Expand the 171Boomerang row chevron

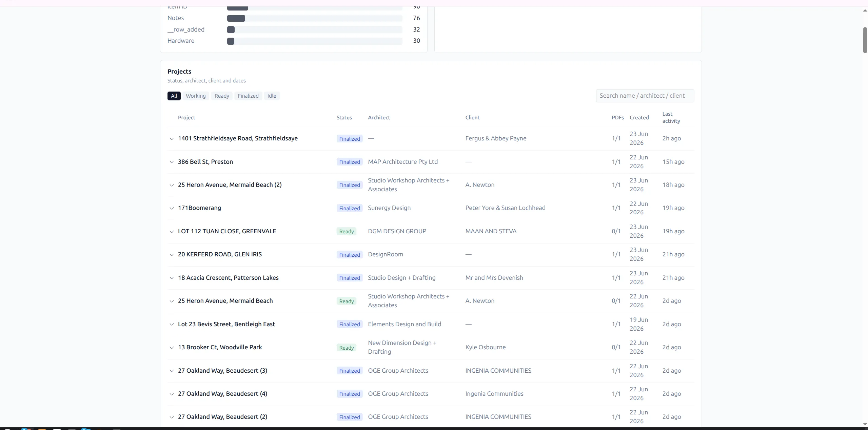(x=172, y=208)
